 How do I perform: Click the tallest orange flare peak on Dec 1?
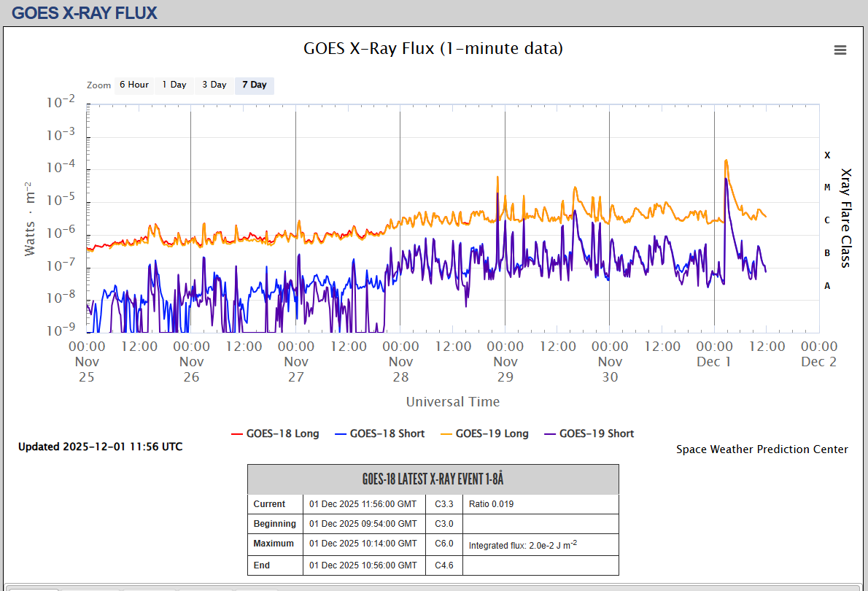(x=726, y=161)
